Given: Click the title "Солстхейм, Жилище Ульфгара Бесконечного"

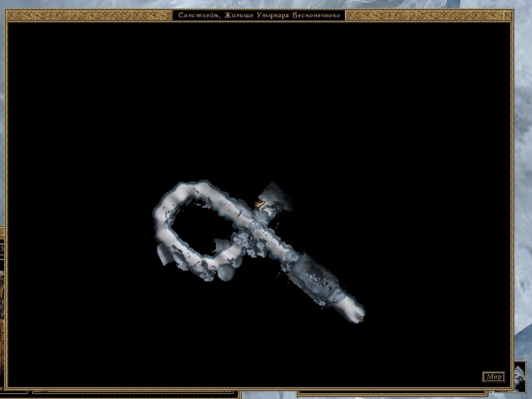Looking at the screenshot, I should (x=259, y=15).
